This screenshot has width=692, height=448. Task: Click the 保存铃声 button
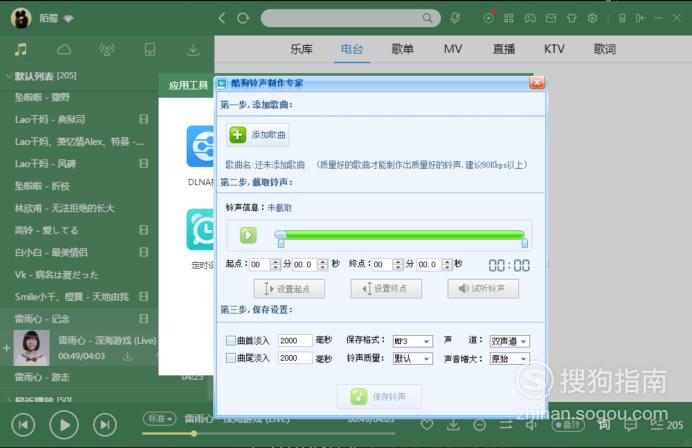[x=379, y=396]
